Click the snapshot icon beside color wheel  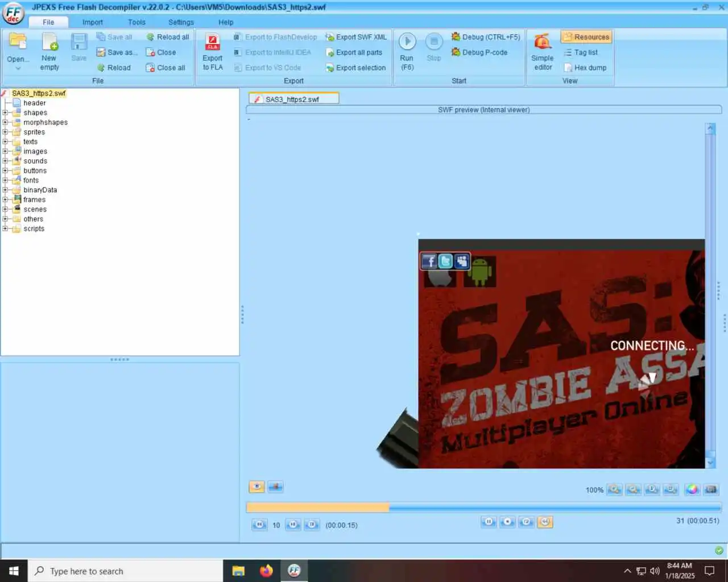[x=711, y=489]
